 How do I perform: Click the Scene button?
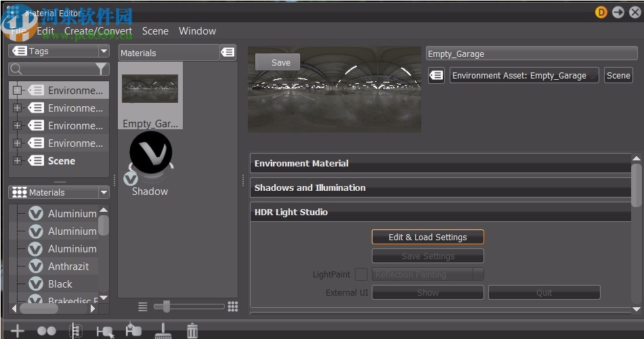coord(618,76)
